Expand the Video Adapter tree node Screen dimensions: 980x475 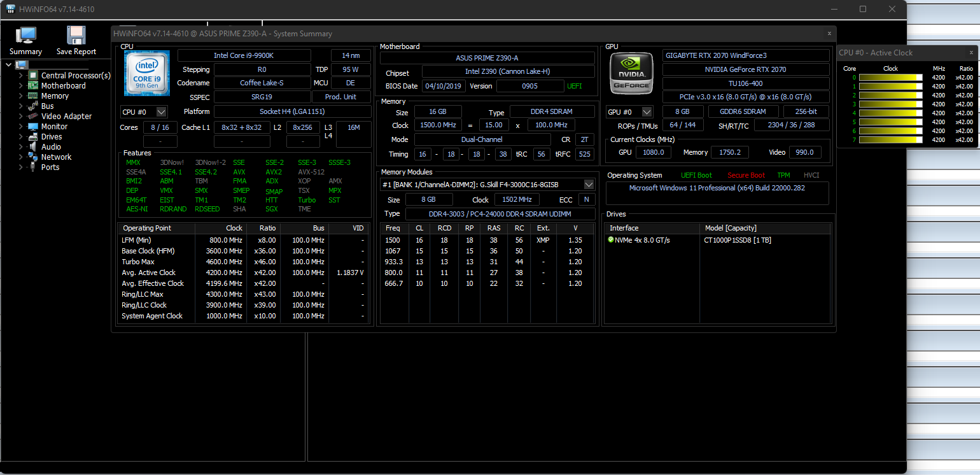pyautogui.click(x=20, y=116)
